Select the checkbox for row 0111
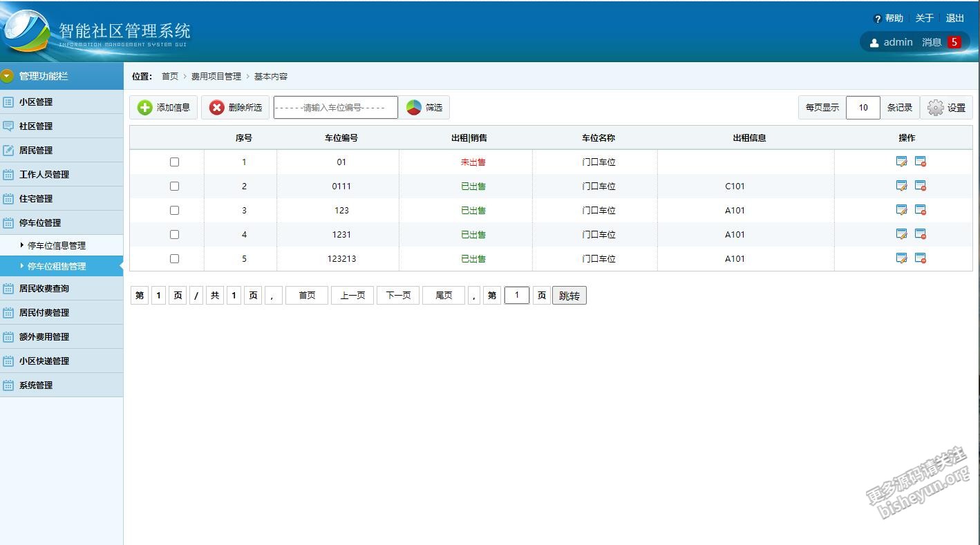 [x=174, y=186]
